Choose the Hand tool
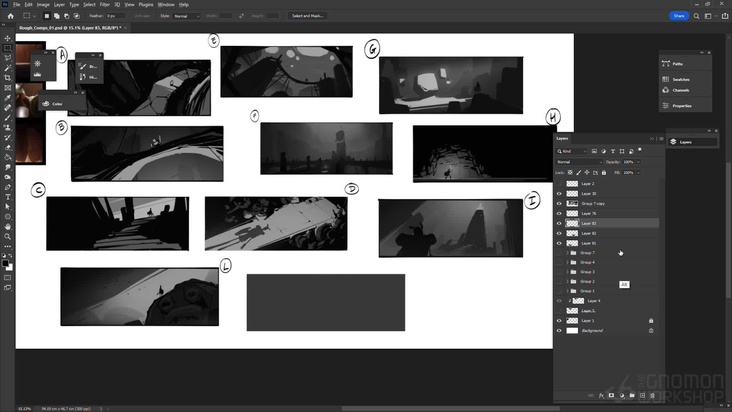732x412 pixels. (x=8, y=226)
